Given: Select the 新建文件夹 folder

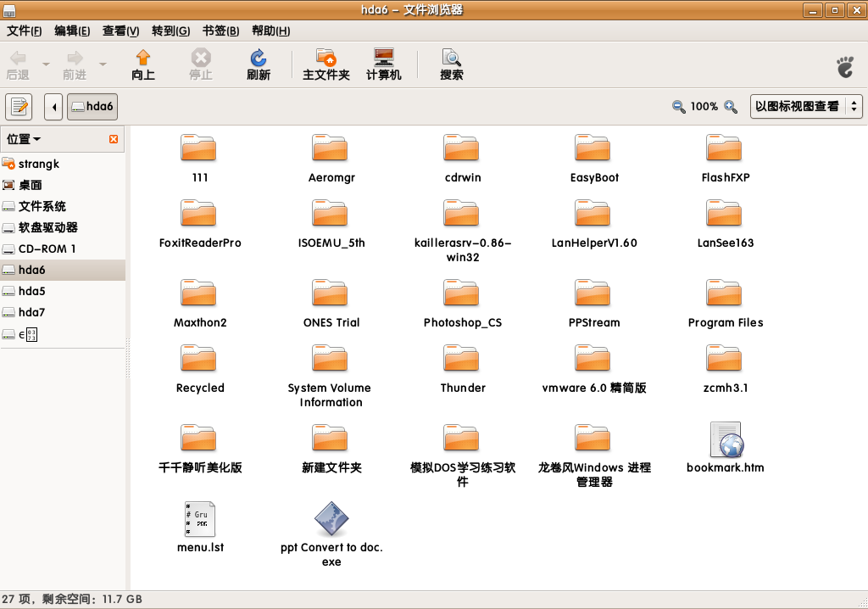Looking at the screenshot, I should [330, 439].
